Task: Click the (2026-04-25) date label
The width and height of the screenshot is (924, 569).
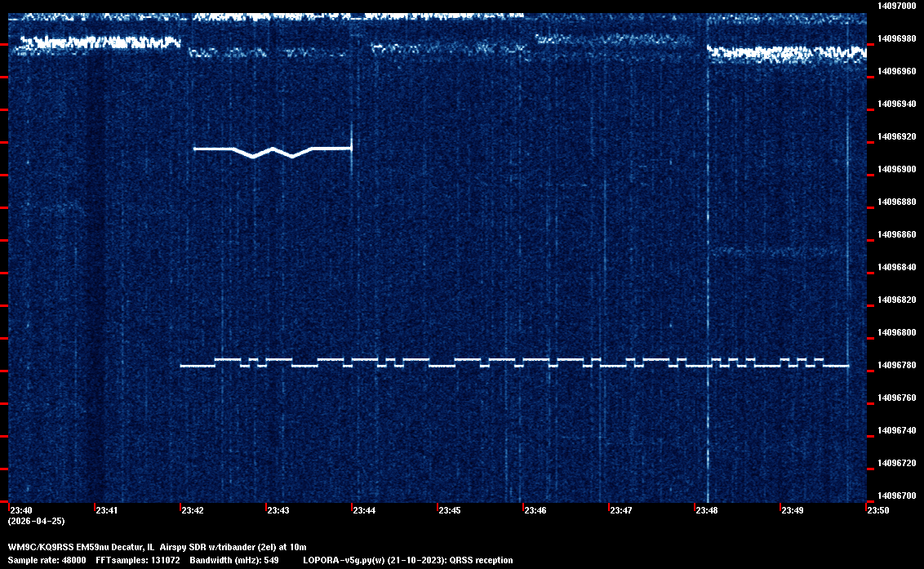Action: click(36, 521)
